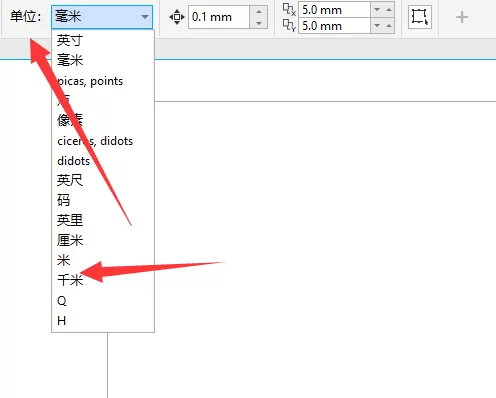Pick picas, points unit option

pyautogui.click(x=103, y=81)
